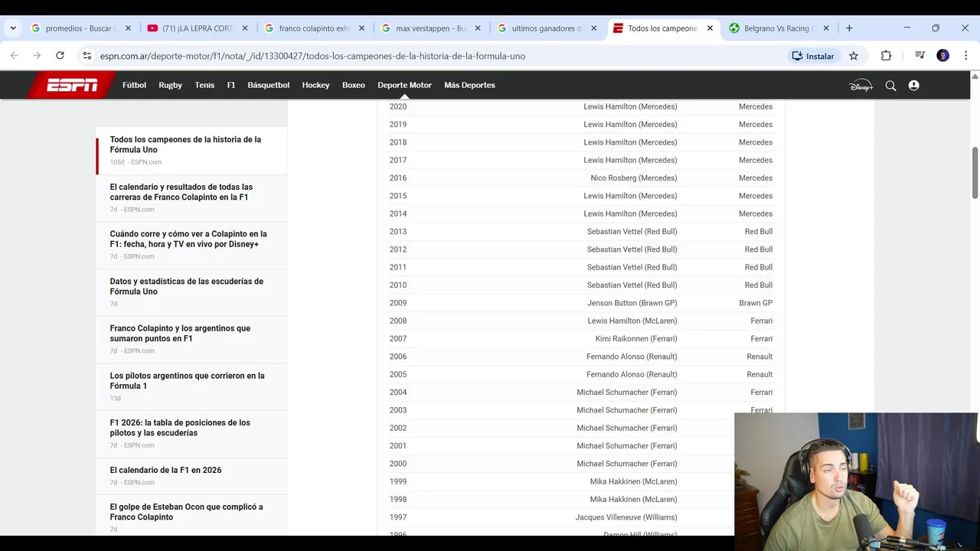The height and width of the screenshot is (551, 980).
Task: Switch to the 'franco colapinto' tab
Action: (314, 28)
